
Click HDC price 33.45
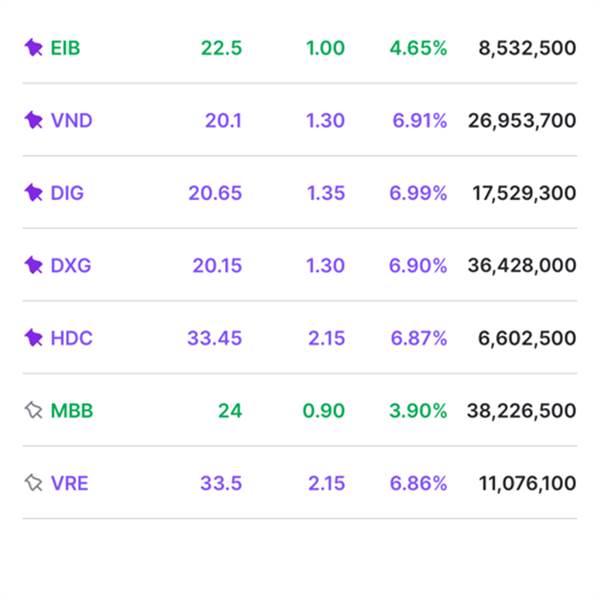pos(214,338)
